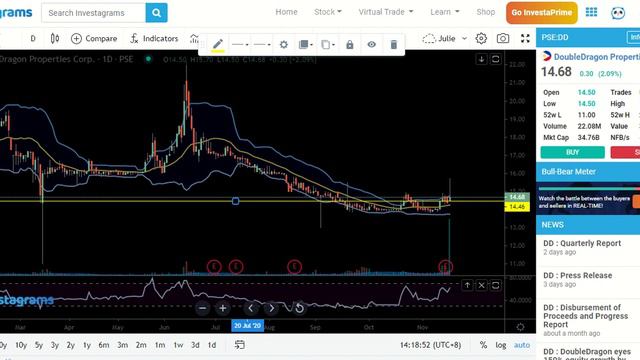Open chart settings gear icon
Viewport: 640px width, 360px height.
tap(481, 38)
